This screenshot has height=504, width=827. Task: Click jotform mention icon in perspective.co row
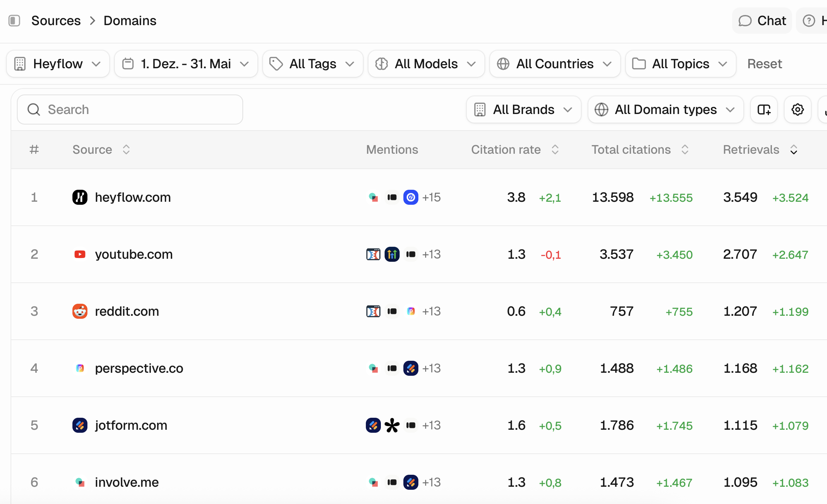tap(411, 368)
